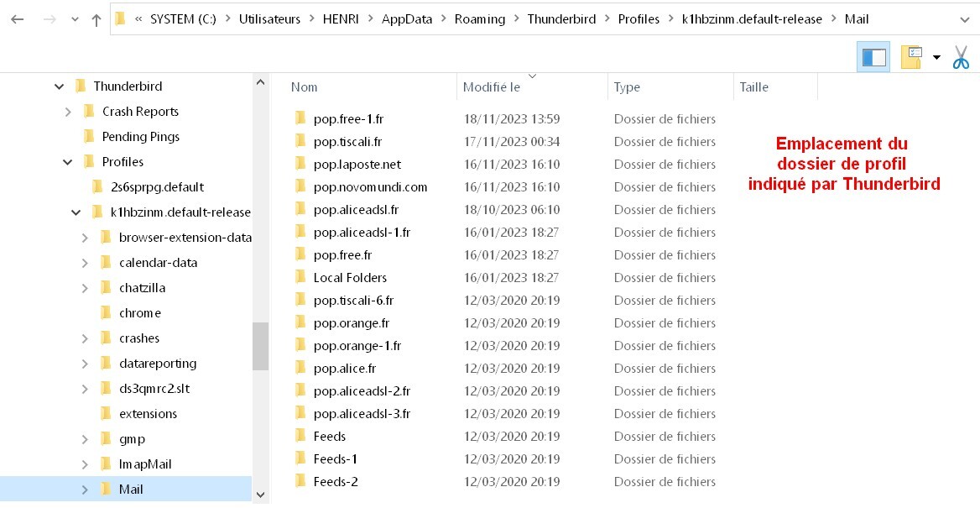The image size is (980, 508).
Task: Select the pop.laposte.net folder icon
Action: pos(300,164)
